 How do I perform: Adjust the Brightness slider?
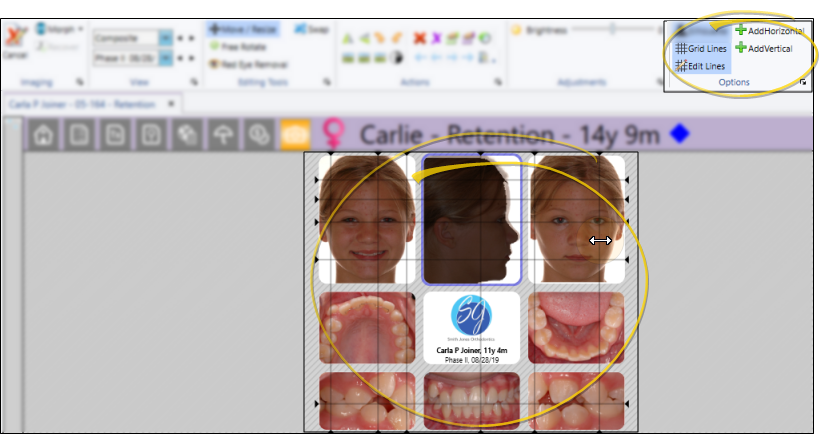coord(600,30)
